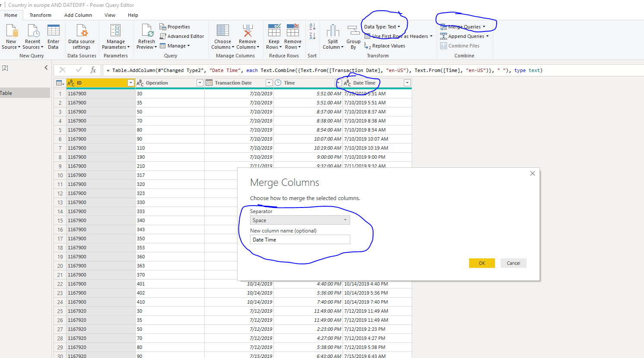The image size is (644, 358).
Task: Click Choose Columns icon
Action: tap(223, 31)
